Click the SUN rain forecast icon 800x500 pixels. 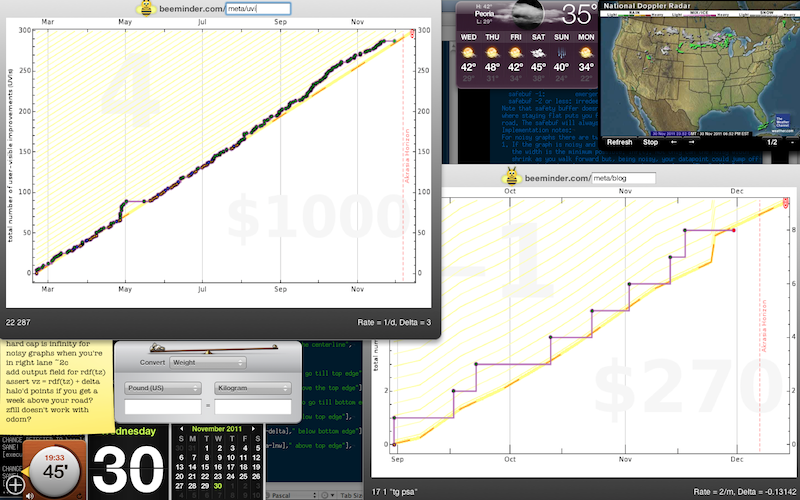pyautogui.click(x=561, y=53)
